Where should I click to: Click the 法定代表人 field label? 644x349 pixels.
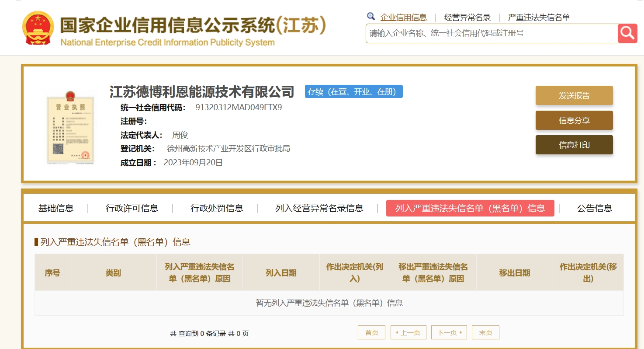pyautogui.click(x=142, y=135)
